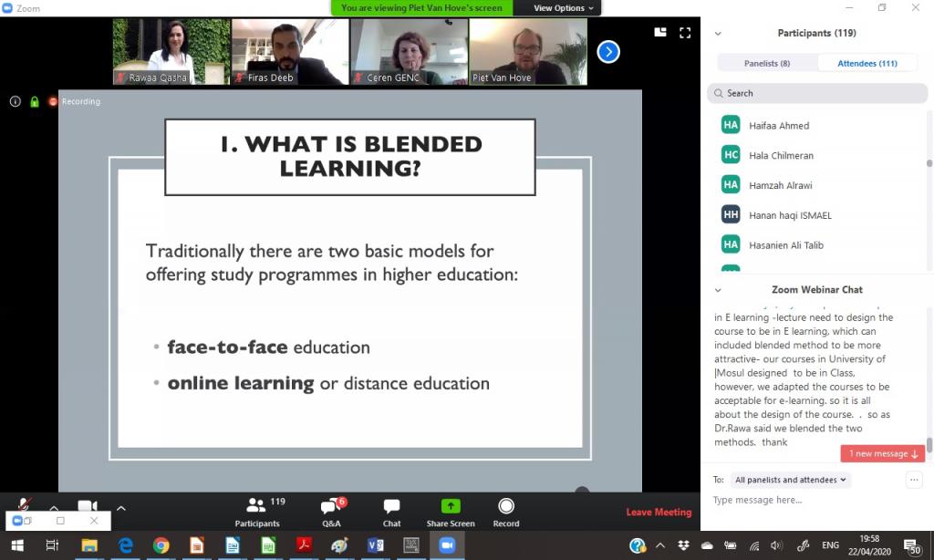Enter full screen mode
This screenshot has height=560, width=934.
point(685,33)
